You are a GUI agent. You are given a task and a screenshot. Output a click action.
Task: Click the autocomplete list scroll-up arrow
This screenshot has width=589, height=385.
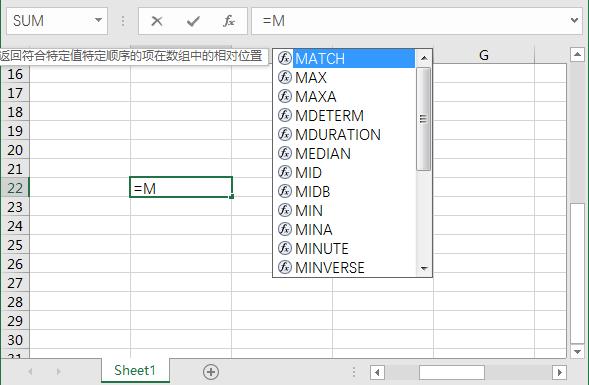click(424, 58)
